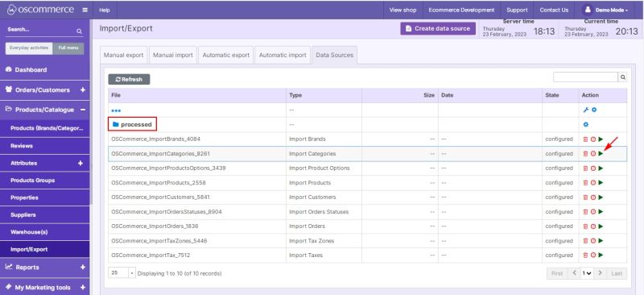Image resolution: width=644 pixels, height=295 pixels.
Task: Switch to the Automatic import tab
Action: coord(283,55)
